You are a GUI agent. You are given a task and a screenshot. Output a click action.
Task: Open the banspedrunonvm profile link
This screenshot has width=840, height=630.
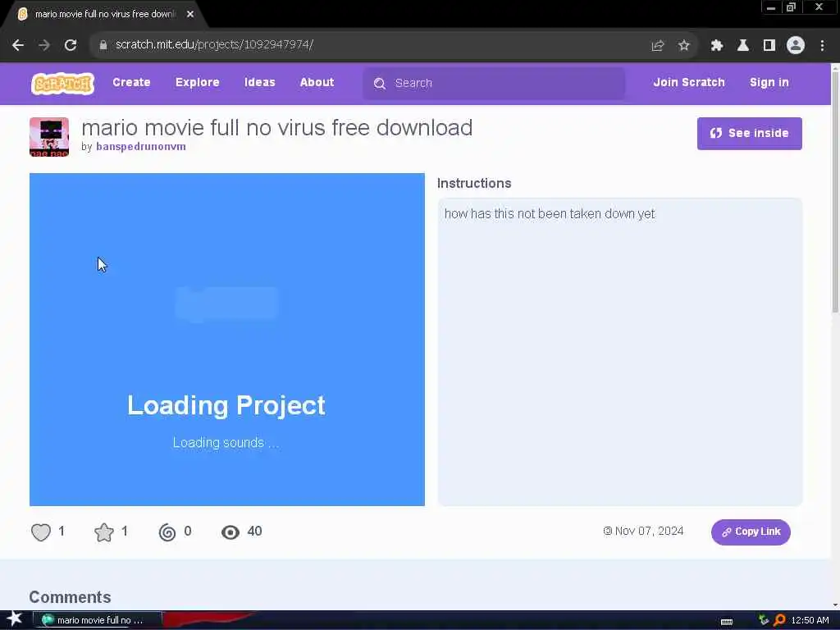(x=141, y=147)
